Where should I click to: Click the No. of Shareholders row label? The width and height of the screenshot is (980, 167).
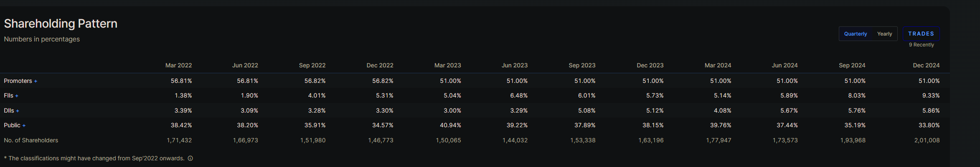[x=31, y=140]
